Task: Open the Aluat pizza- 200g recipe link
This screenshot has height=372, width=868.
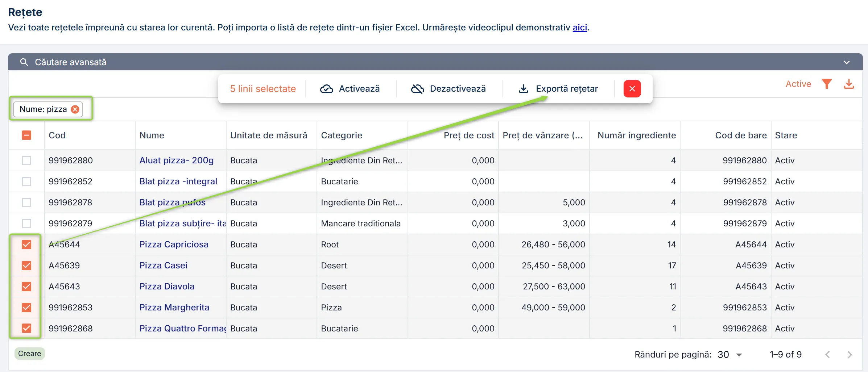Action: click(x=177, y=160)
